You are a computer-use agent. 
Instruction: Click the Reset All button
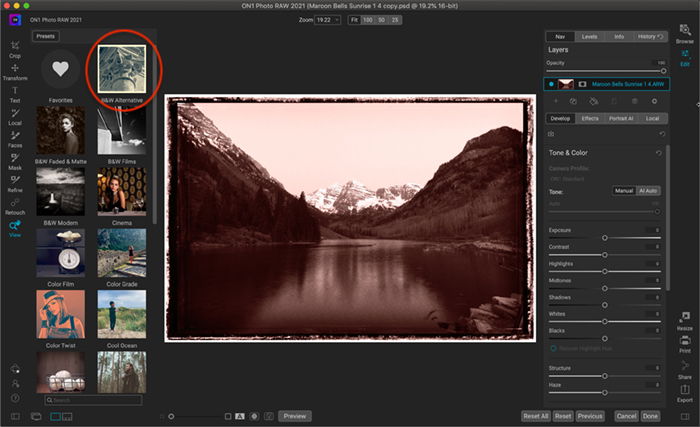[x=534, y=415]
